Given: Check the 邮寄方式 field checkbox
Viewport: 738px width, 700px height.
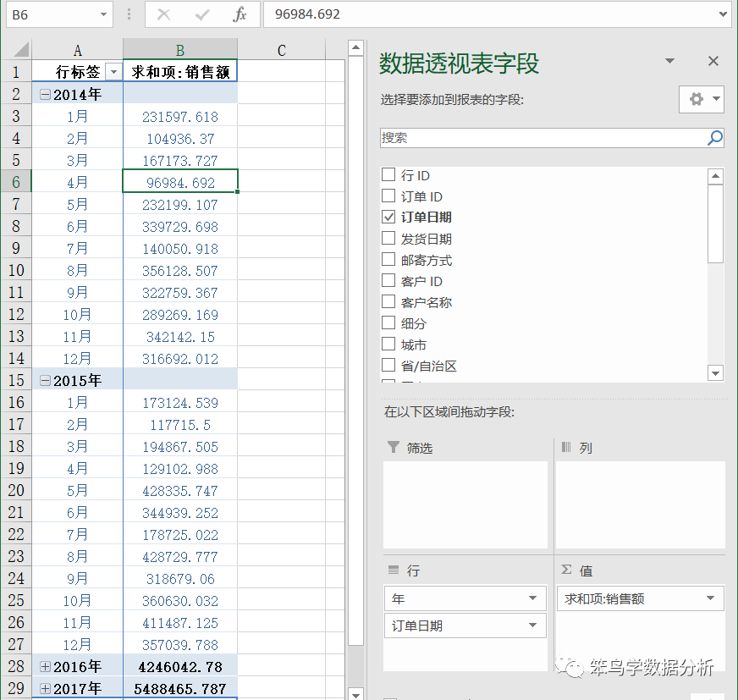Looking at the screenshot, I should pos(388,259).
